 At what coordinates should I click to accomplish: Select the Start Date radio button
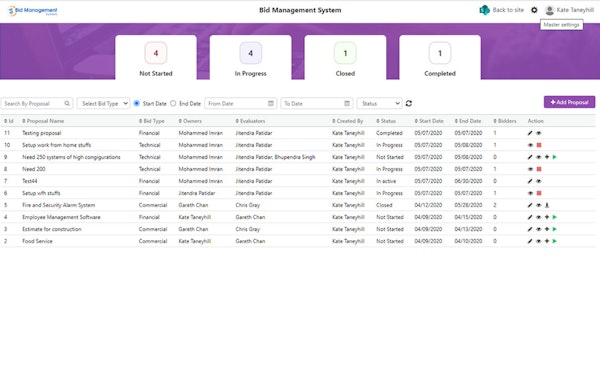[137, 103]
